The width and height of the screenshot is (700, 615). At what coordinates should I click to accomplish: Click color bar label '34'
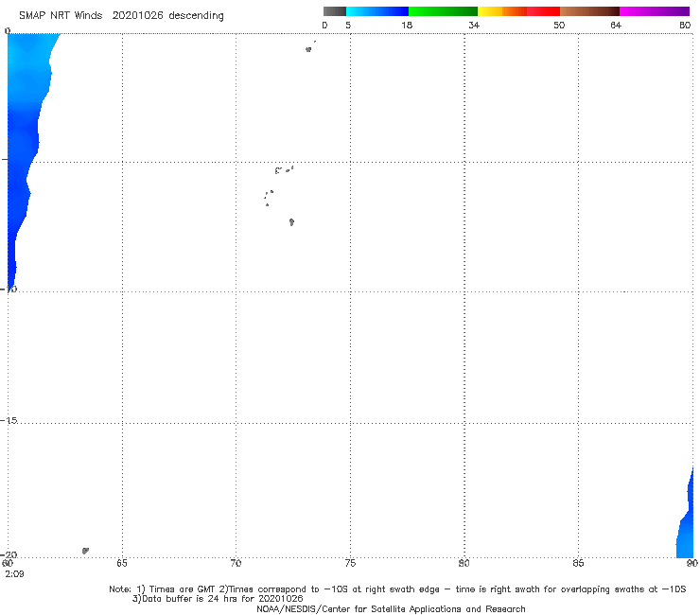point(474,26)
